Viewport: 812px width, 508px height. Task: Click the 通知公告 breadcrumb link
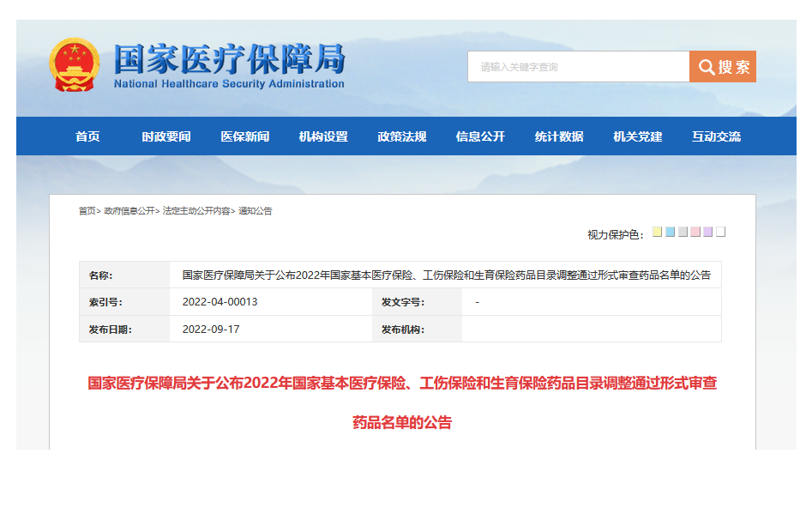click(x=255, y=211)
